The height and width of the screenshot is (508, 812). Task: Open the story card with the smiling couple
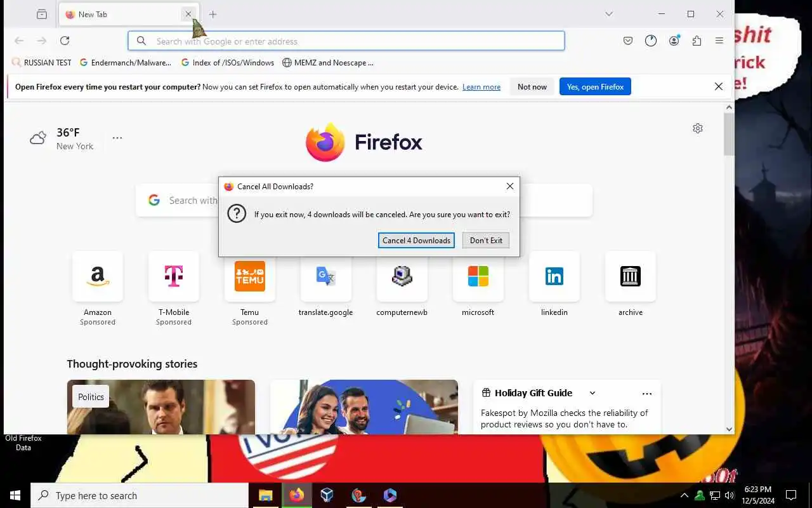click(x=364, y=407)
